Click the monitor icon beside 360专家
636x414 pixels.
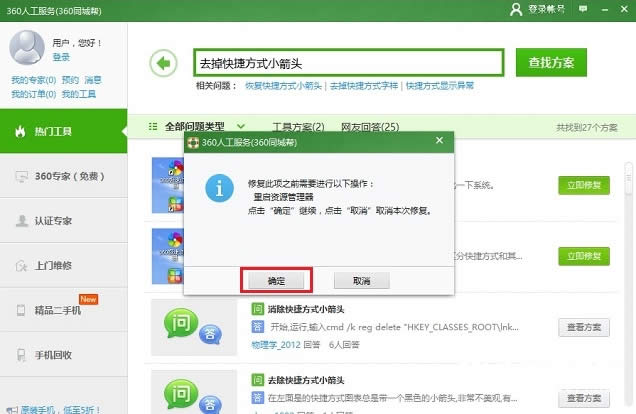(21, 176)
